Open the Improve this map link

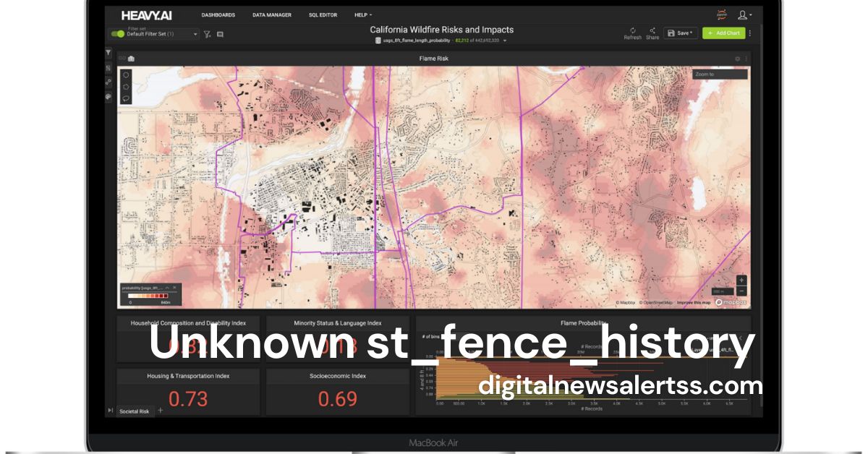[694, 302]
